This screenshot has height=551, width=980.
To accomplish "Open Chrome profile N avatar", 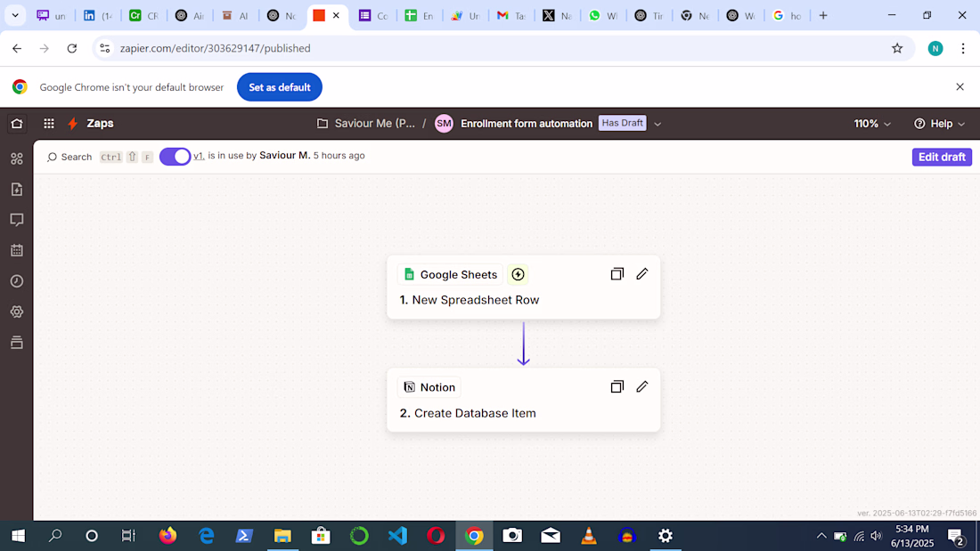I will [935, 48].
